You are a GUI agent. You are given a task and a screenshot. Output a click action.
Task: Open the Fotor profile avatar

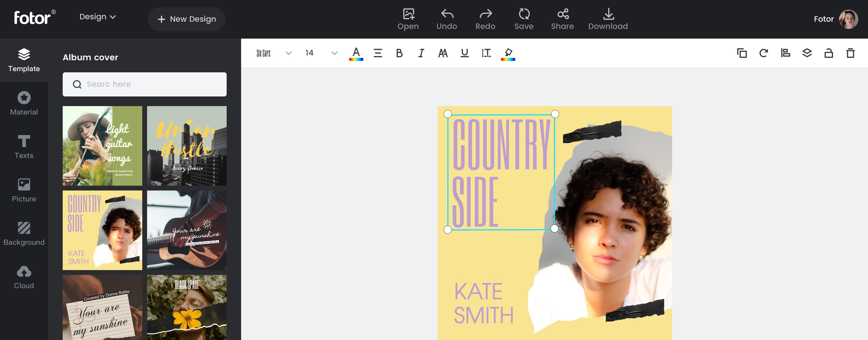pyautogui.click(x=848, y=19)
